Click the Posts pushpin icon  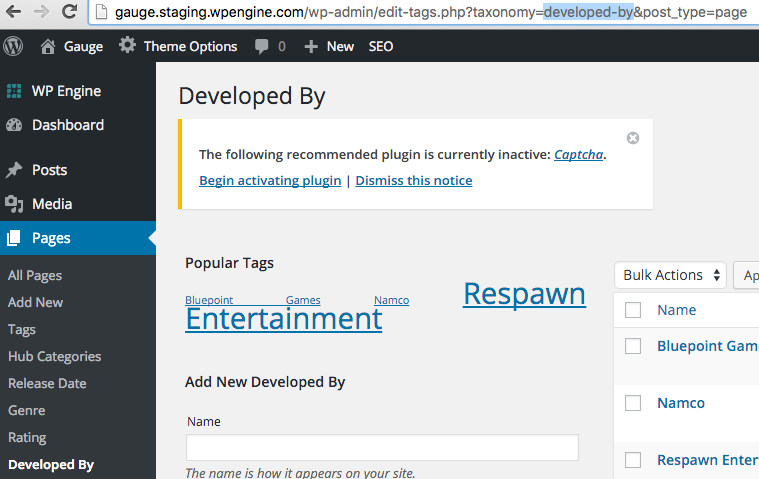coord(14,170)
